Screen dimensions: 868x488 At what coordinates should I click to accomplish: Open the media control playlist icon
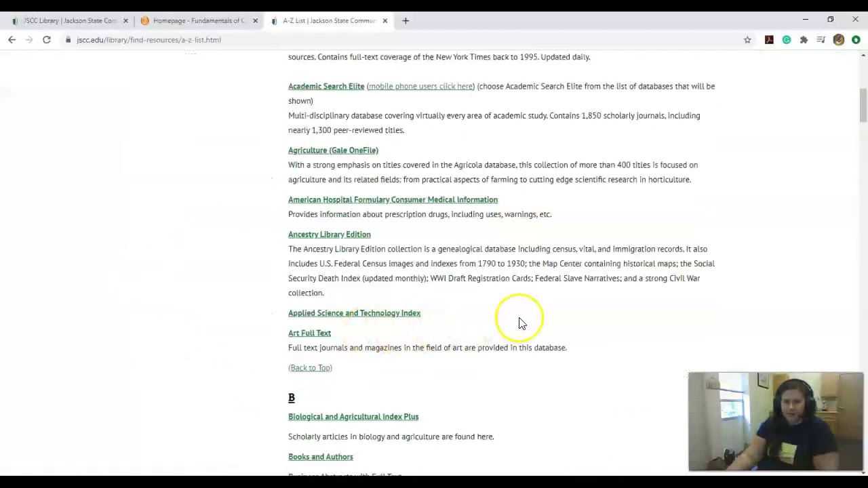tap(821, 40)
